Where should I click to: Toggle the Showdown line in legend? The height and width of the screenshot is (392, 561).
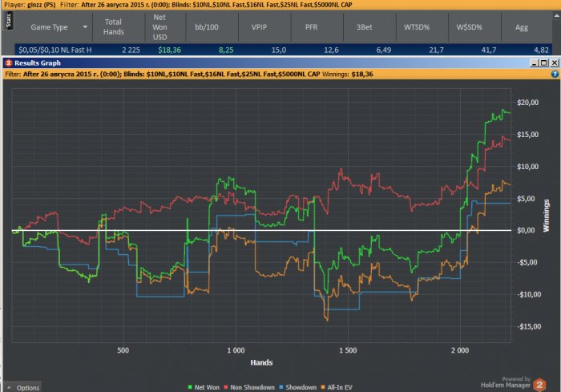tap(297, 386)
